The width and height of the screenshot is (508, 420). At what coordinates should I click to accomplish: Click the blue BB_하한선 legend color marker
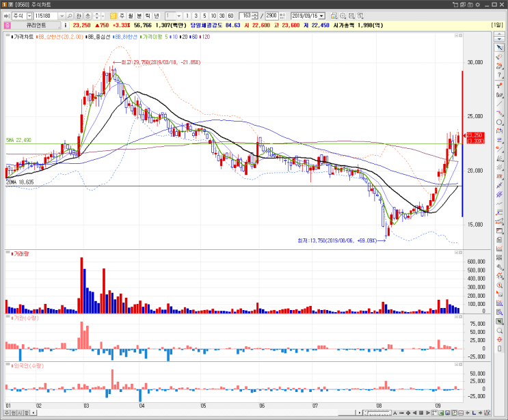coord(113,37)
